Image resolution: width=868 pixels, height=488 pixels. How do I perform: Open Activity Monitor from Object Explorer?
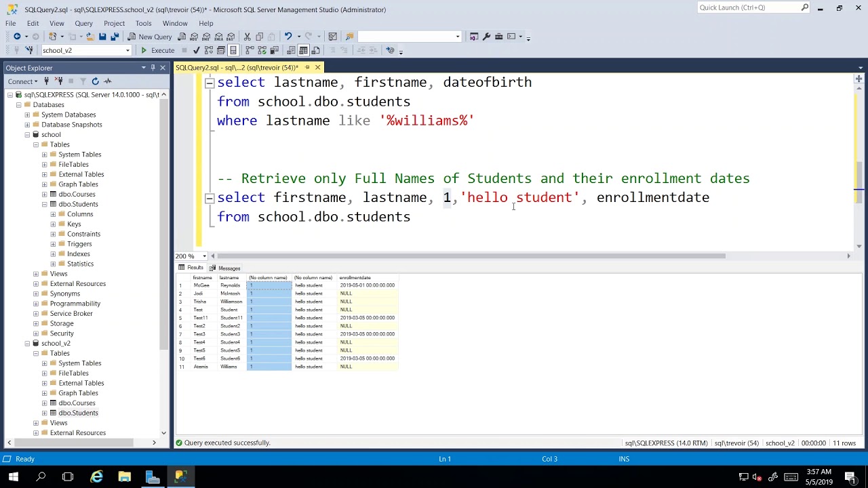click(x=107, y=81)
